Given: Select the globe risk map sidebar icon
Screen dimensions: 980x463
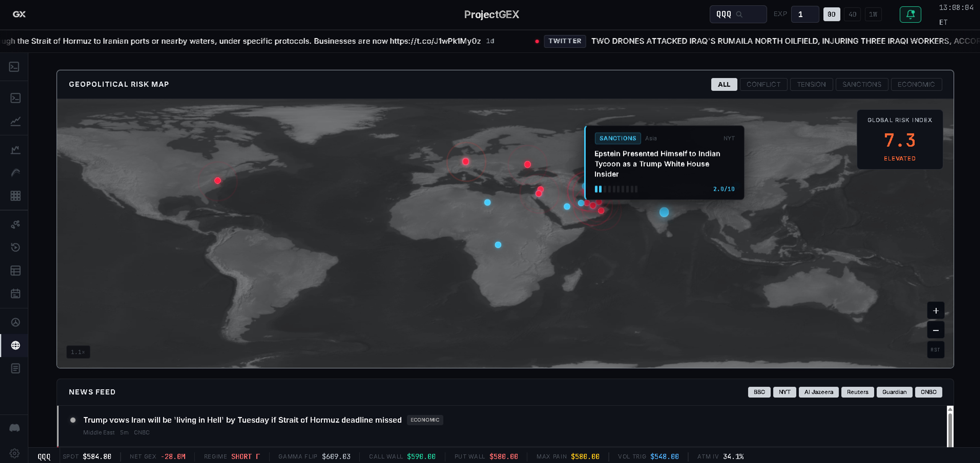Looking at the screenshot, I should pyautogui.click(x=15, y=345).
